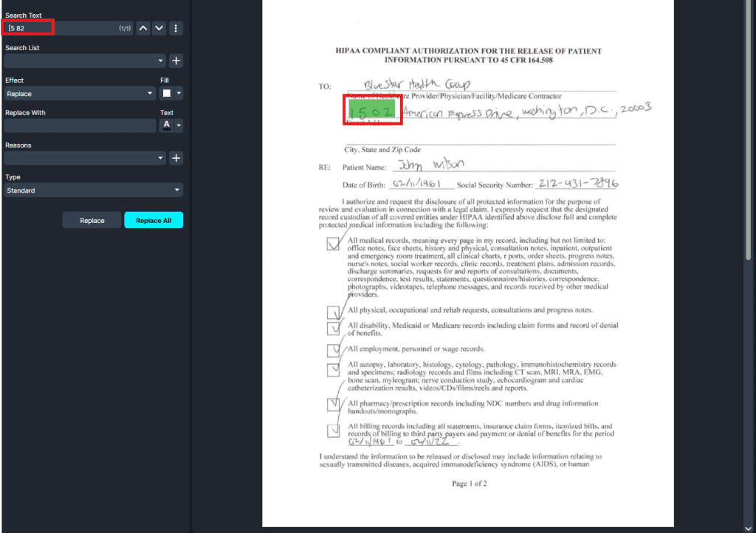756x533 pixels.
Task: Toggle the 'All medical records' checkbox
Action: pos(334,244)
